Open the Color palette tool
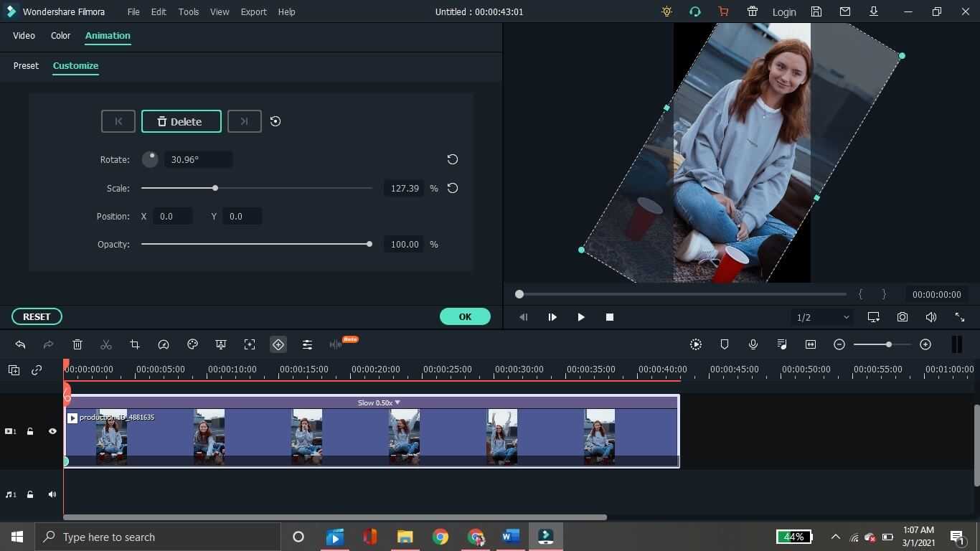The height and width of the screenshot is (551, 980). 192,345
